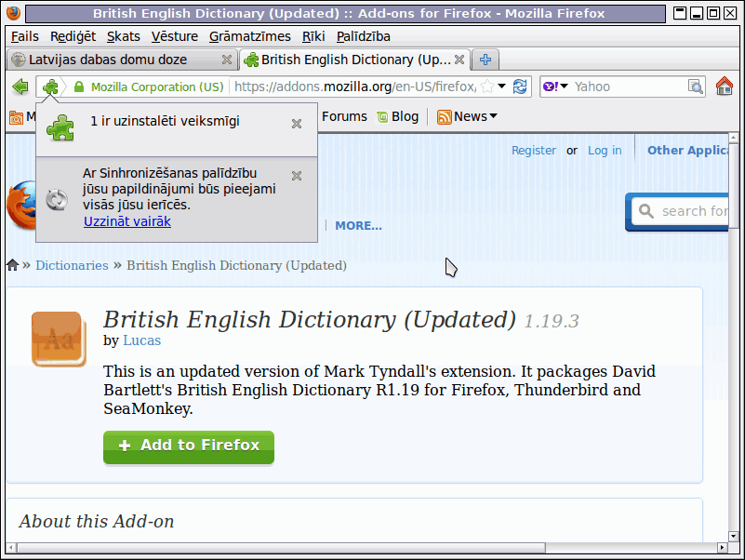
Task: Open the Grāmatzīmes menu
Action: coord(249,36)
